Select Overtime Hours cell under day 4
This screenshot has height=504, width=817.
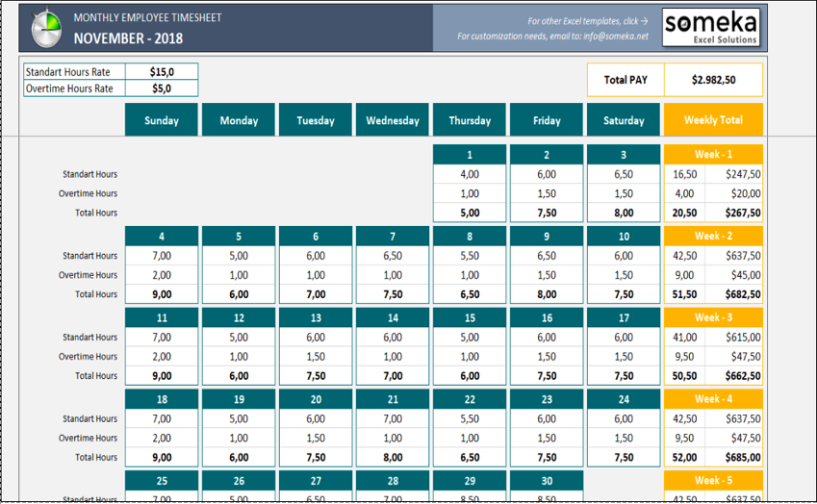pos(161,275)
